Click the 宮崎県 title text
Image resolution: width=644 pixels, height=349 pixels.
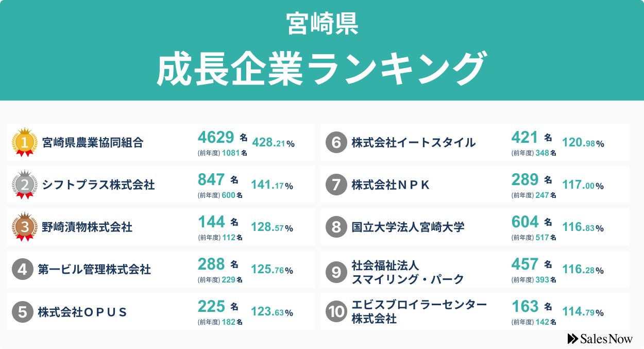pyautogui.click(x=322, y=24)
